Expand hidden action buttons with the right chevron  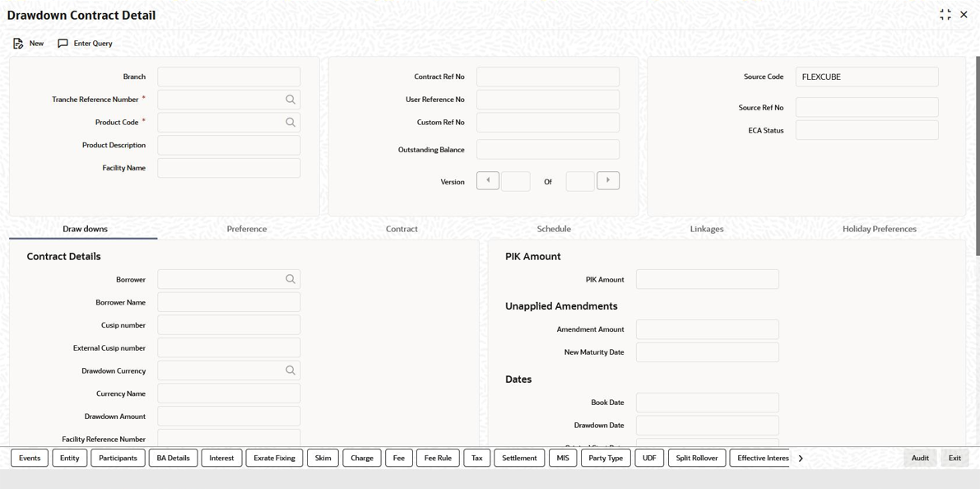click(x=800, y=458)
